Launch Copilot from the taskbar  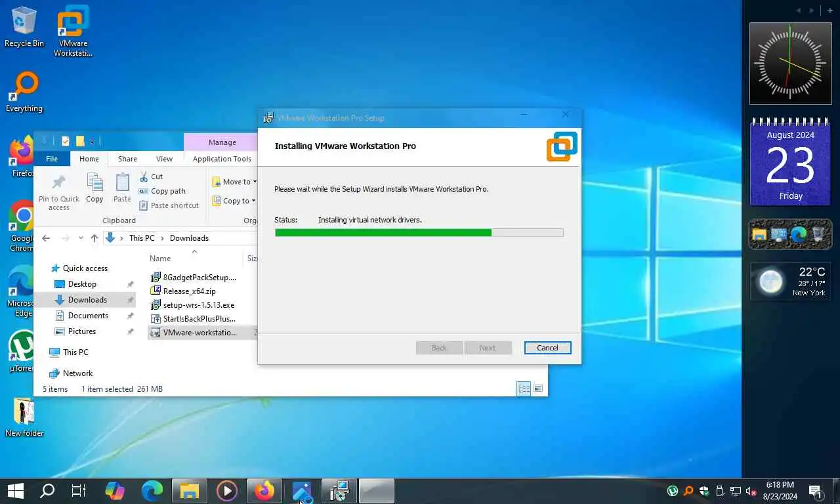pyautogui.click(x=115, y=490)
